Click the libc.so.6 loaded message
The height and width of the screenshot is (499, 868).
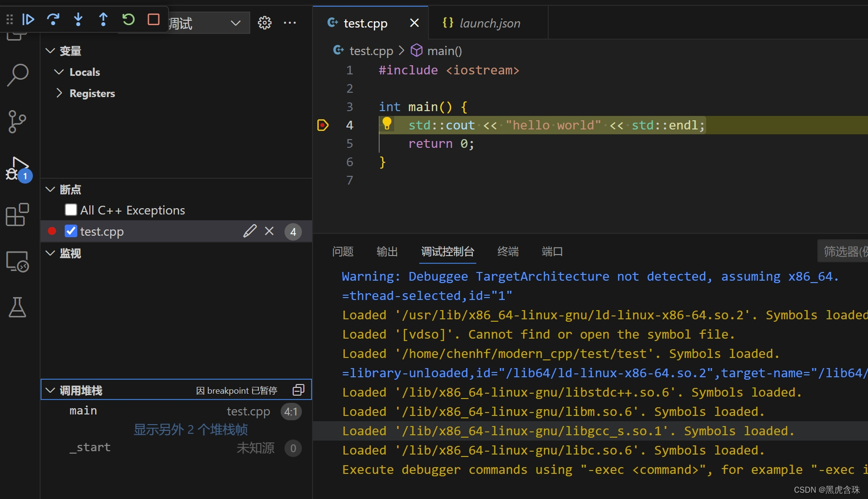coord(554,450)
